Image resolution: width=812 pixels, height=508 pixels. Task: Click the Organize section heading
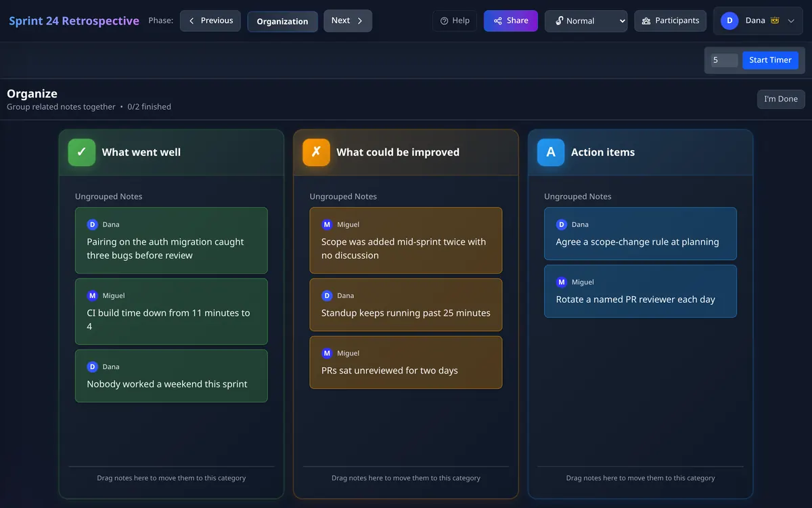tap(32, 94)
